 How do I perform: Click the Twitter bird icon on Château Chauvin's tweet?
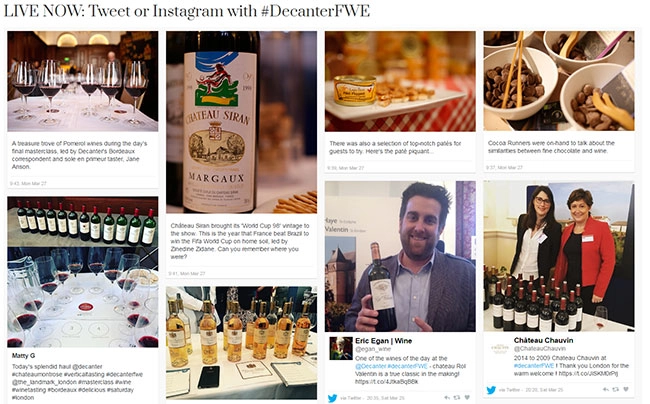(491, 389)
